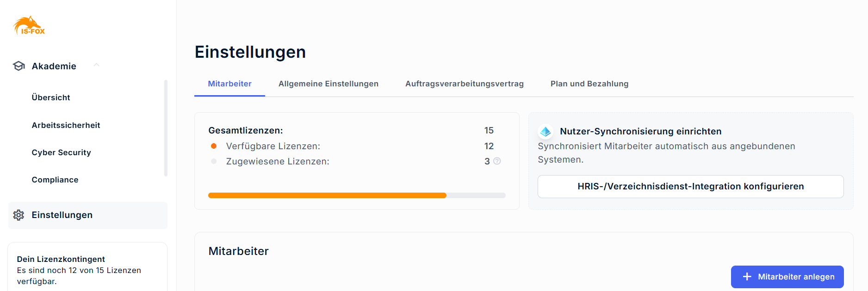The height and width of the screenshot is (291, 868).
Task: Go to the Plan und Bezahlung tab
Action: (589, 84)
